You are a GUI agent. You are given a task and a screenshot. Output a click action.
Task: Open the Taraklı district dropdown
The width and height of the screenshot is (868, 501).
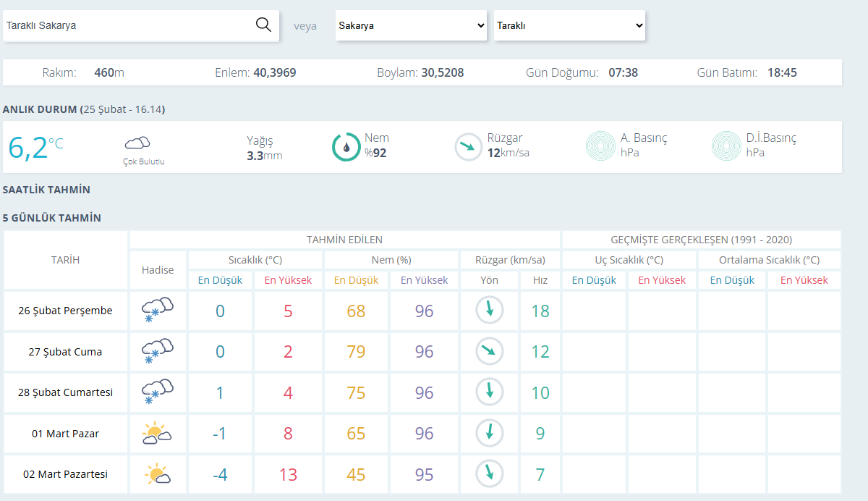[569, 25]
